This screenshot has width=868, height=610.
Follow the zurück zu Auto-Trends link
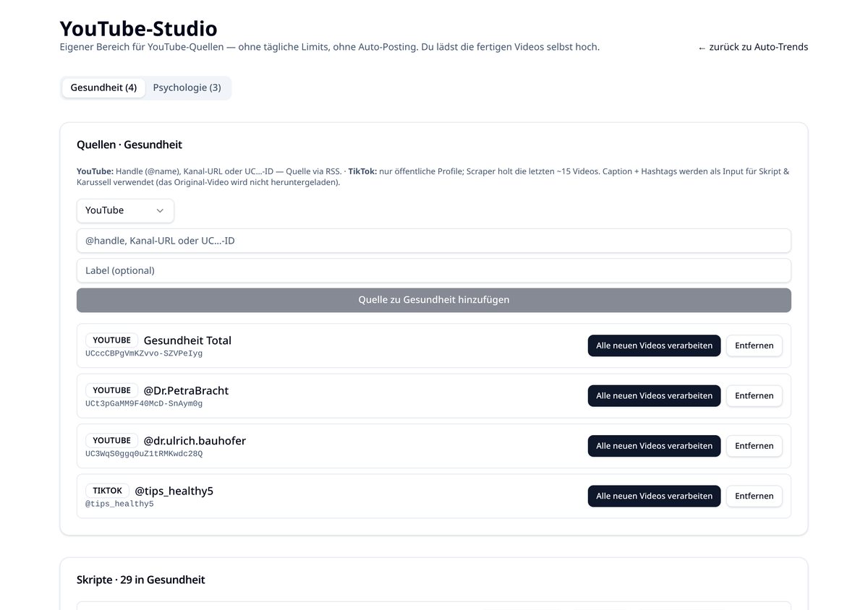tap(753, 47)
